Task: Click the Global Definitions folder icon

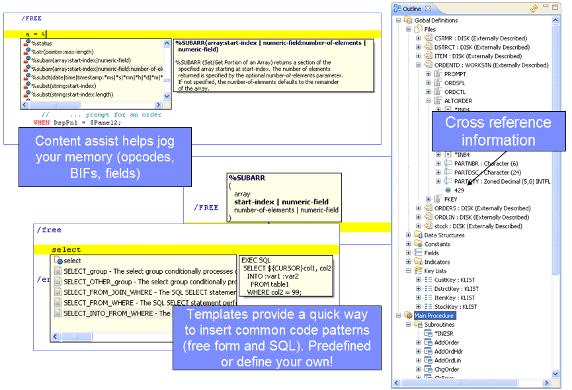Action: point(408,20)
